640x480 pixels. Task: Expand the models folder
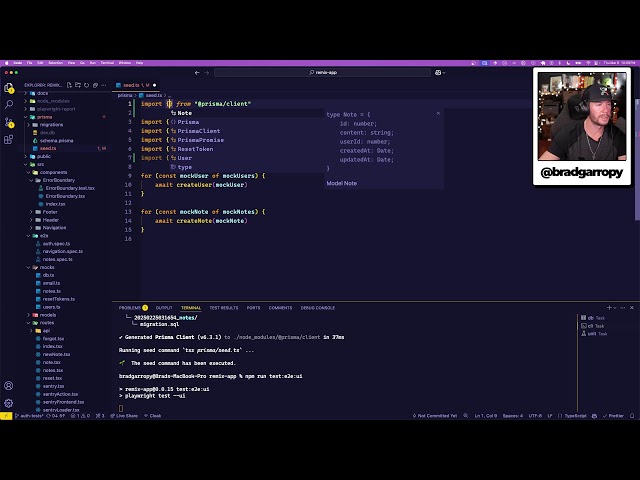coord(44,315)
